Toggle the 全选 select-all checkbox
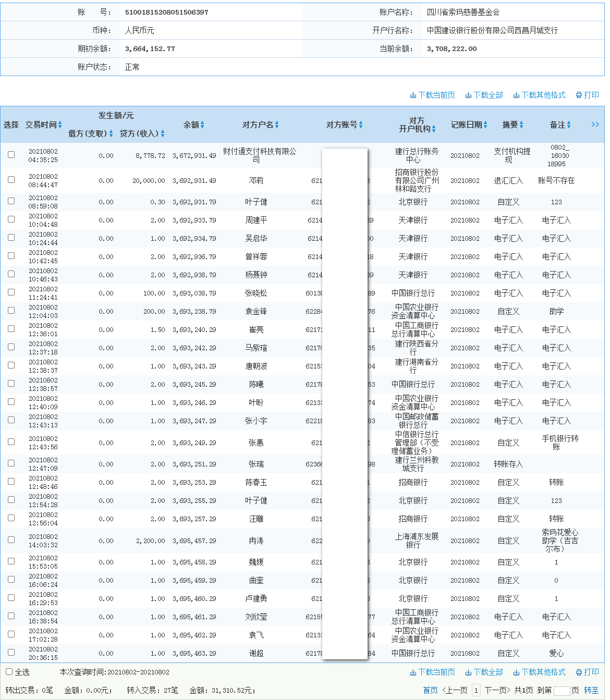The image size is (610, 700). click(8, 672)
